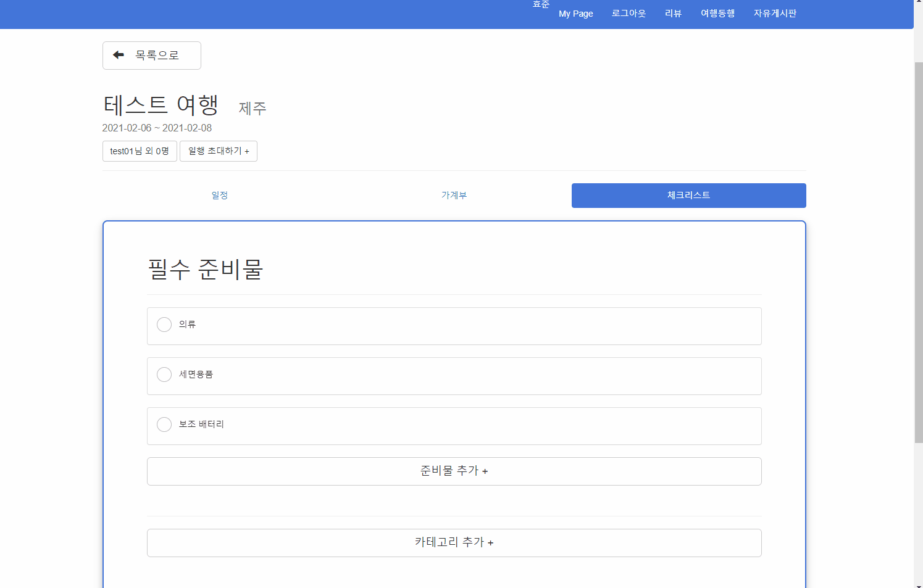
Task: Click the vertical page scrollbar thumb
Action: pos(919,252)
